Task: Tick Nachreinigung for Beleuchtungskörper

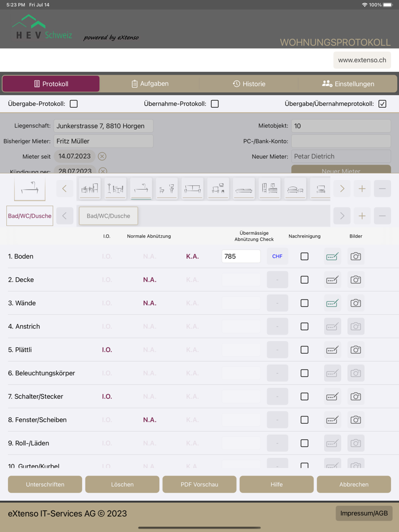Action: [x=304, y=373]
